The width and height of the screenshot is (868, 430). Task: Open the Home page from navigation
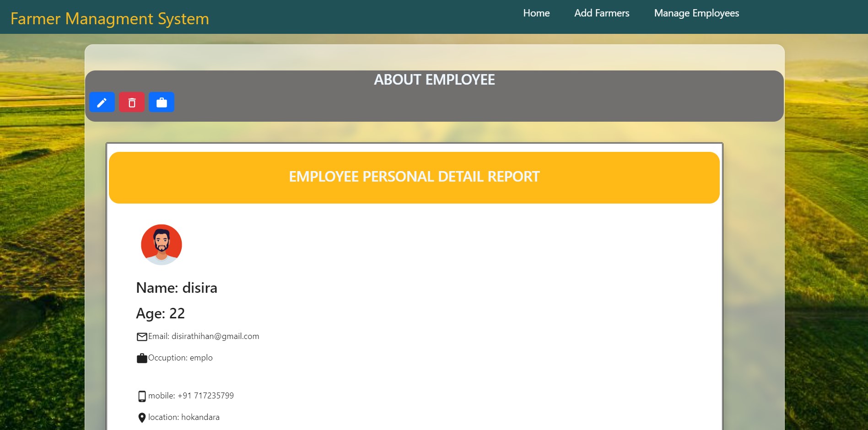tap(536, 13)
